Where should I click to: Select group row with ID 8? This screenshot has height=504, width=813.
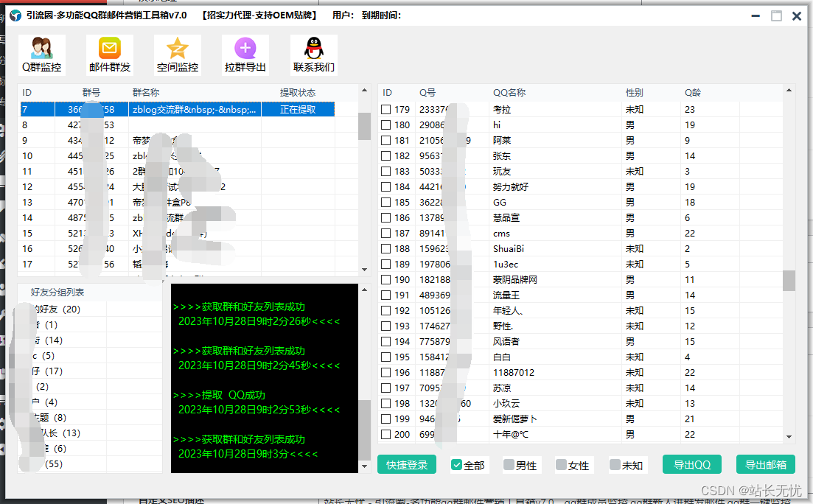[x=178, y=125]
